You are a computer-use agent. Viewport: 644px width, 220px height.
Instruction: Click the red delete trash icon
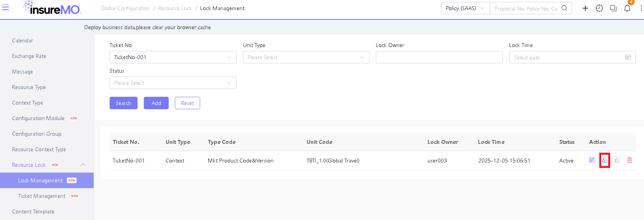click(630, 160)
